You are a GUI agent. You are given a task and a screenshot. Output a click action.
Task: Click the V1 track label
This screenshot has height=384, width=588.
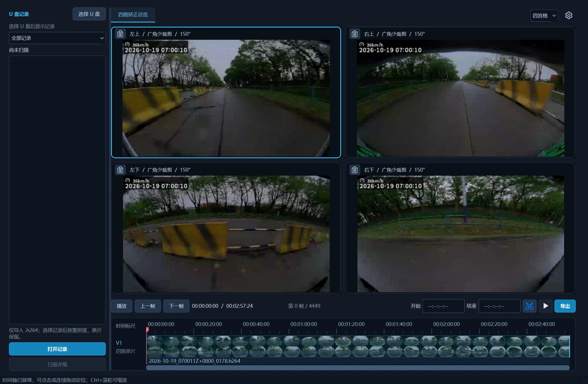pyautogui.click(x=119, y=343)
